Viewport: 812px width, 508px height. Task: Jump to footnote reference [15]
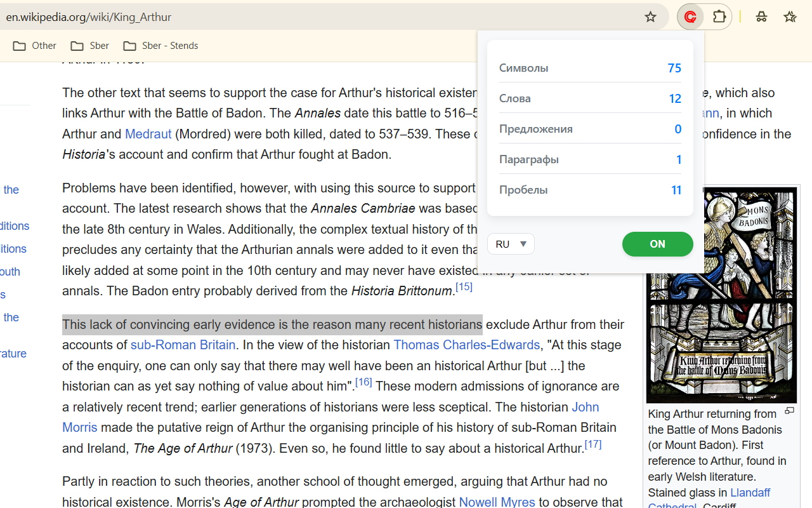pyautogui.click(x=464, y=287)
